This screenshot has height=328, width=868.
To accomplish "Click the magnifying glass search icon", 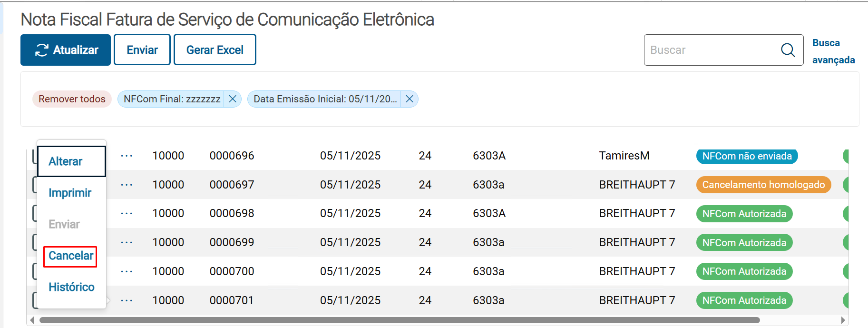I will pyautogui.click(x=788, y=50).
